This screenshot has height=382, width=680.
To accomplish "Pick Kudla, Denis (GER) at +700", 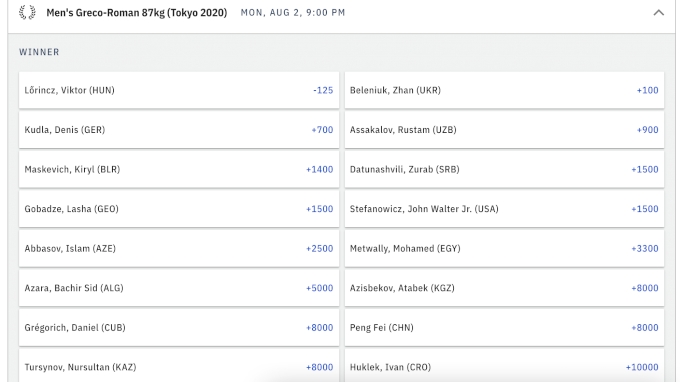I will [179, 130].
